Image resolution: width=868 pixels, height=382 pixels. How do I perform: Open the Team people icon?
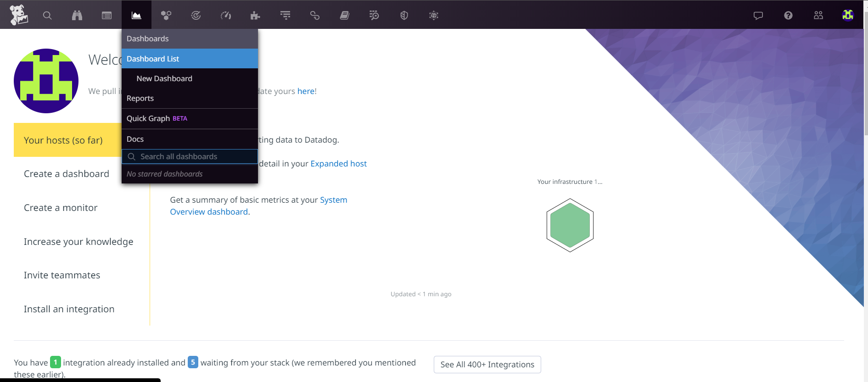point(818,16)
